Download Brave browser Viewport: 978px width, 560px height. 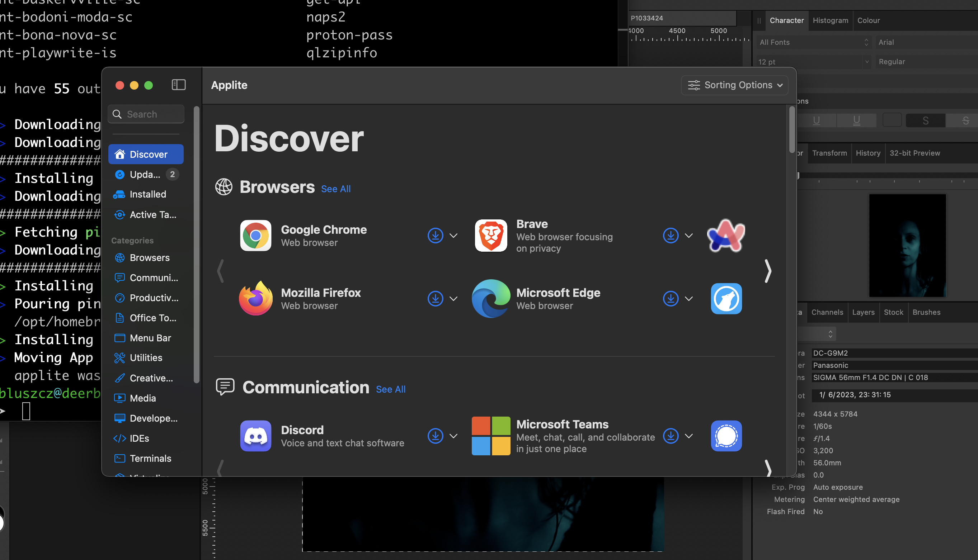671,236
